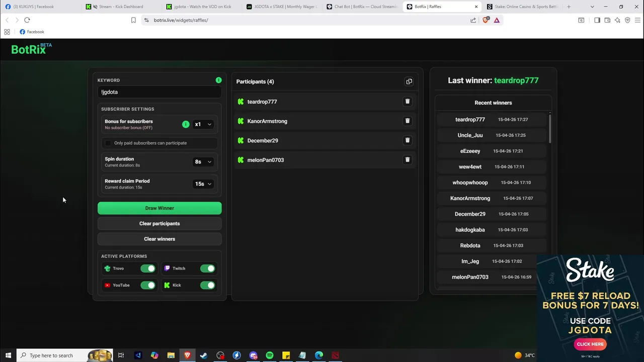
Task: Toggle the Twitch platform switch
Action: tap(207, 268)
